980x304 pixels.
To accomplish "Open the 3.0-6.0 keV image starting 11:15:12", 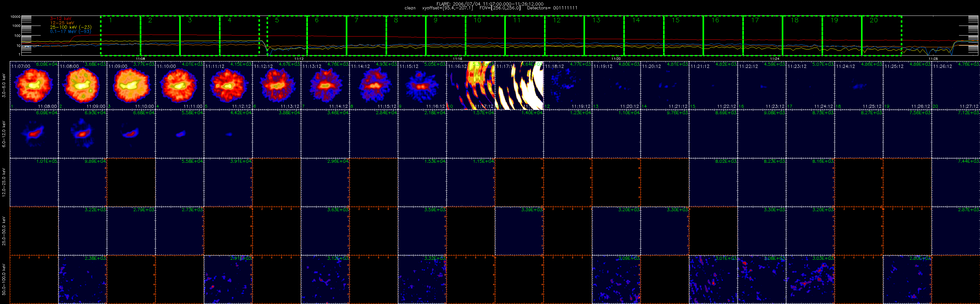I will (422, 86).
